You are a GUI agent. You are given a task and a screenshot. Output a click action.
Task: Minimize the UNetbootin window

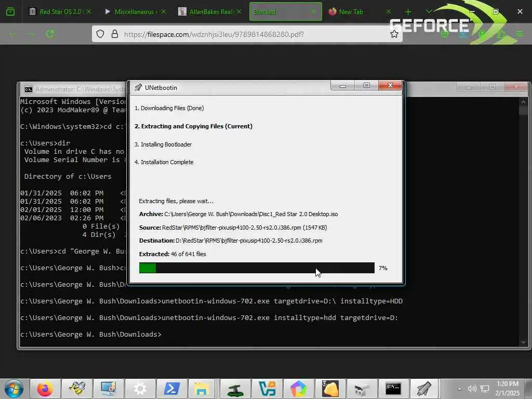coord(343,86)
